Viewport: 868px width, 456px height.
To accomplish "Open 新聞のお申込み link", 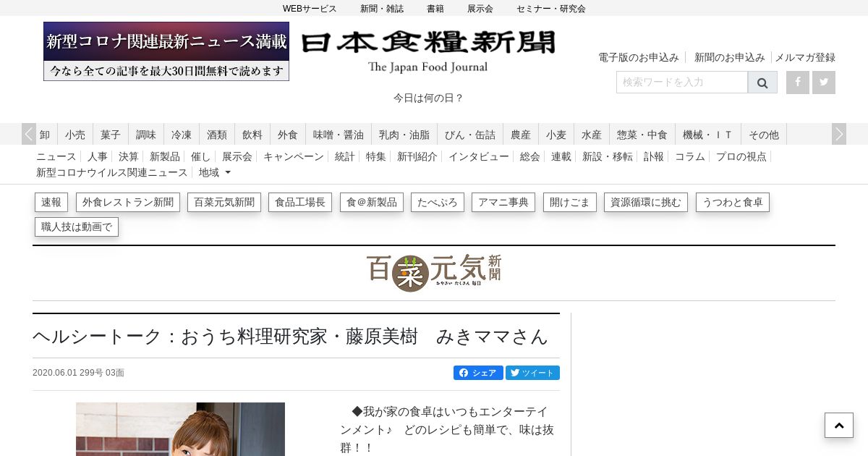I will [x=729, y=57].
